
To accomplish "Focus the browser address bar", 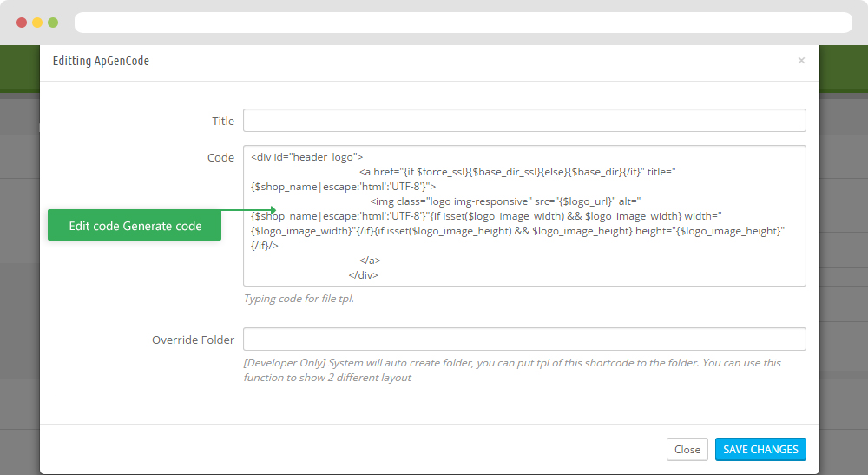I will [x=464, y=23].
